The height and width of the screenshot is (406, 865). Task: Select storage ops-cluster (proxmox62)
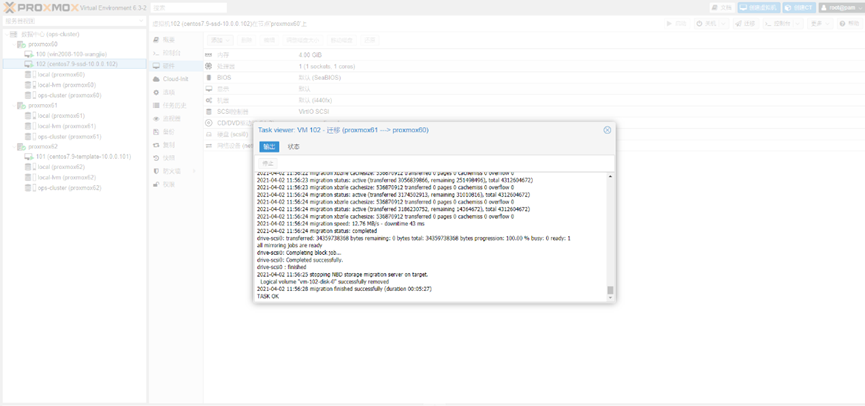tap(69, 188)
